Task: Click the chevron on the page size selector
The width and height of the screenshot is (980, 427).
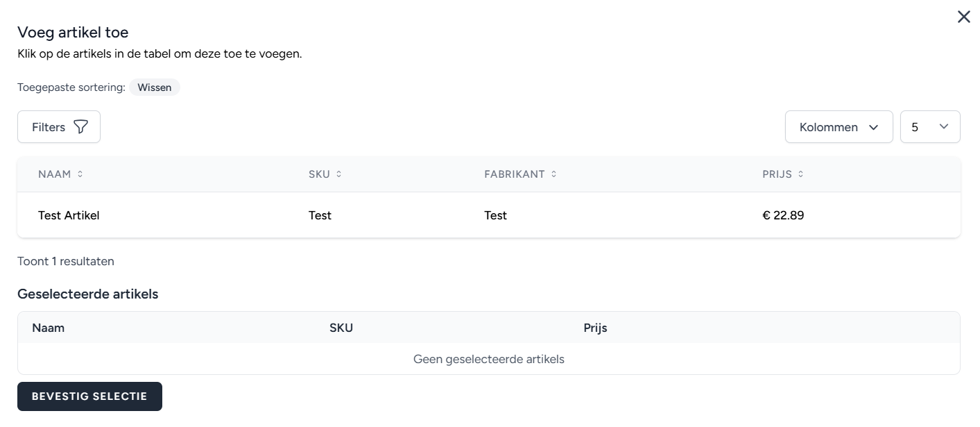Action: [x=943, y=127]
